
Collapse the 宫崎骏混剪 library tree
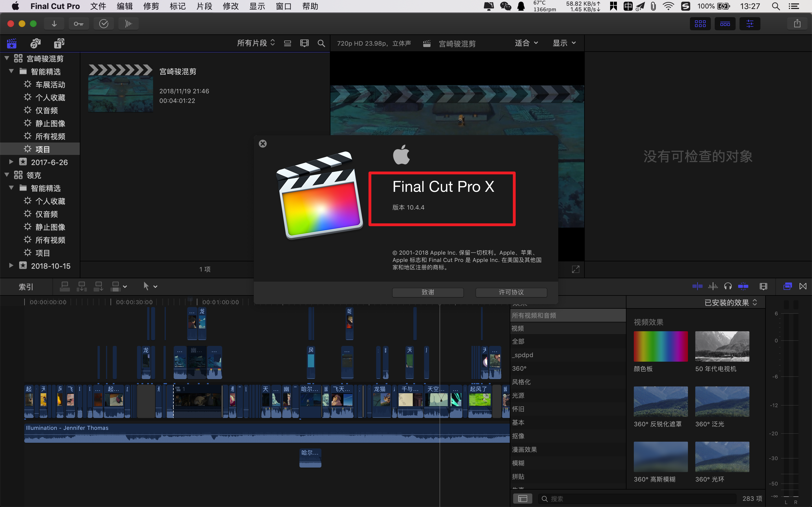click(5, 58)
